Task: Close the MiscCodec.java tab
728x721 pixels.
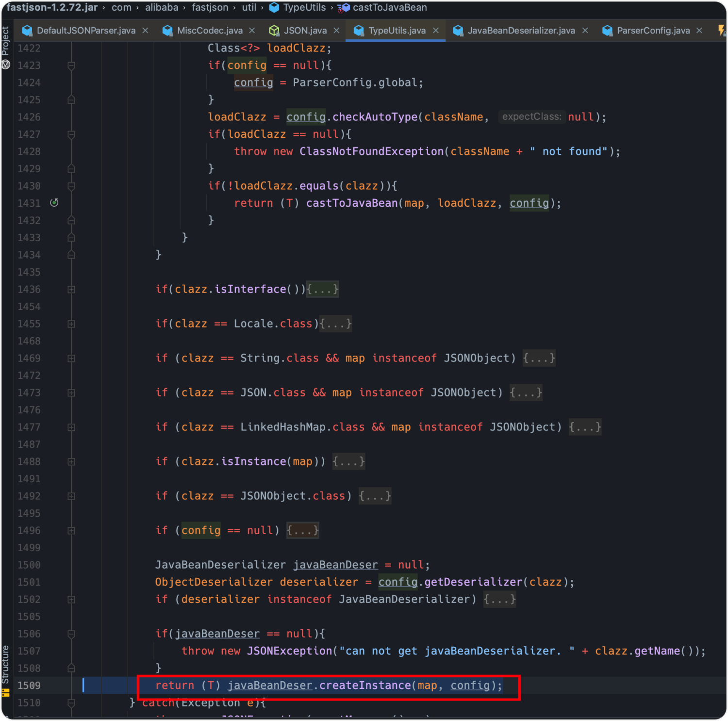Action: [x=252, y=31]
